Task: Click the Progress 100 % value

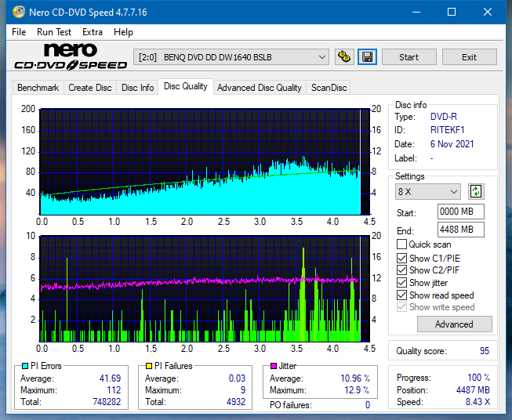Action: [x=479, y=378]
